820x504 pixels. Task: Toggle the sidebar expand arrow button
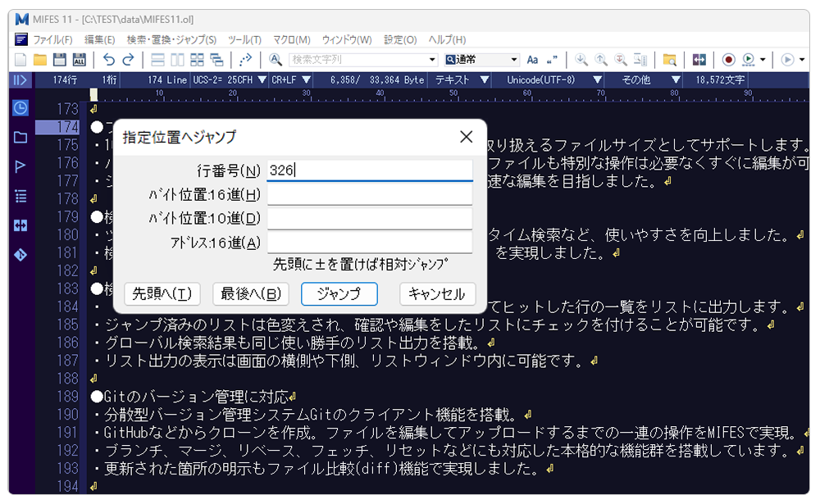coord(20,79)
